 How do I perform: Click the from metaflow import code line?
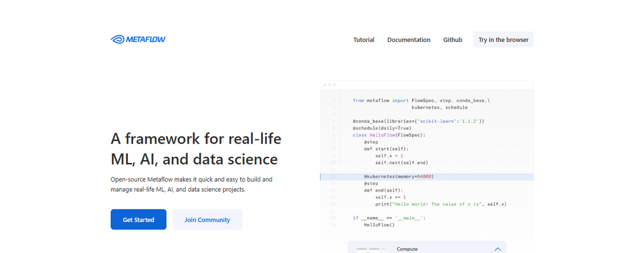pos(421,100)
